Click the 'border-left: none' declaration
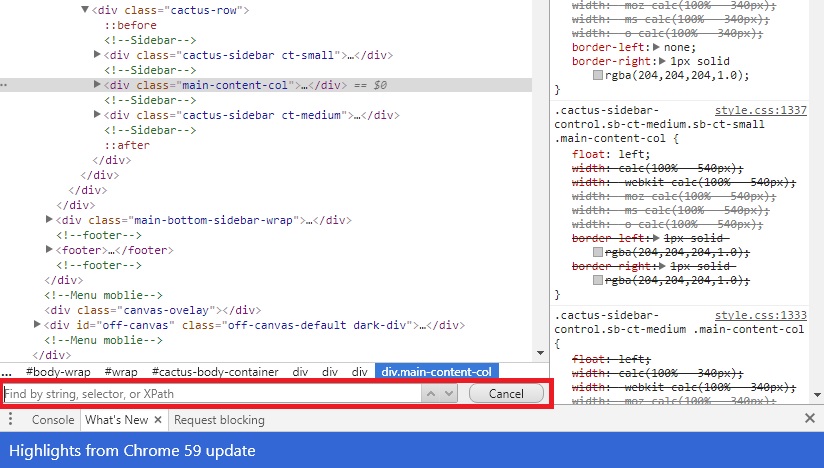 coord(634,47)
